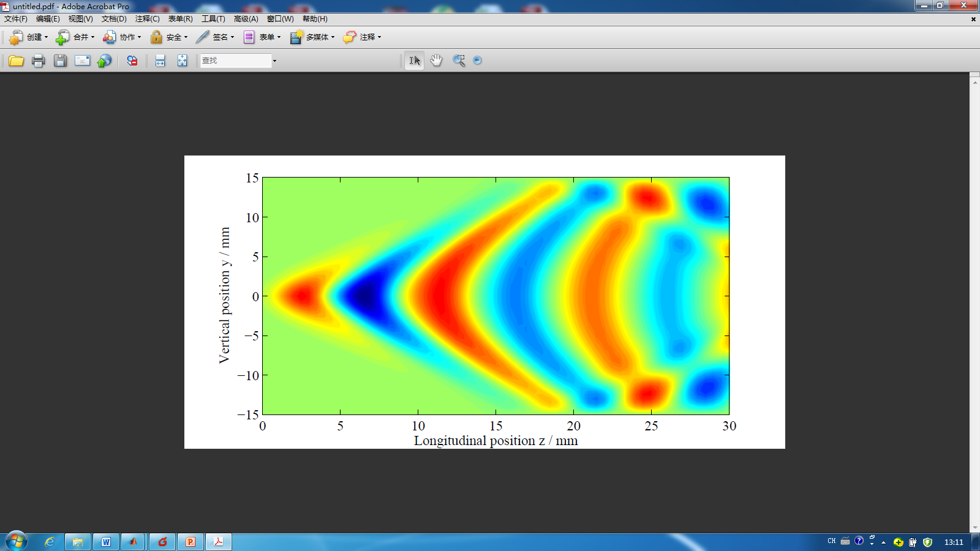
Task: Click the blue zoom out button
Action: 478,61
